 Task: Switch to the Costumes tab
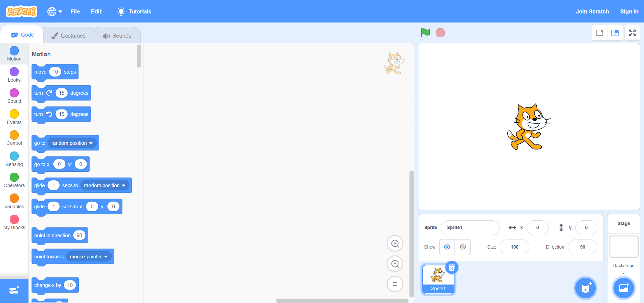click(69, 36)
